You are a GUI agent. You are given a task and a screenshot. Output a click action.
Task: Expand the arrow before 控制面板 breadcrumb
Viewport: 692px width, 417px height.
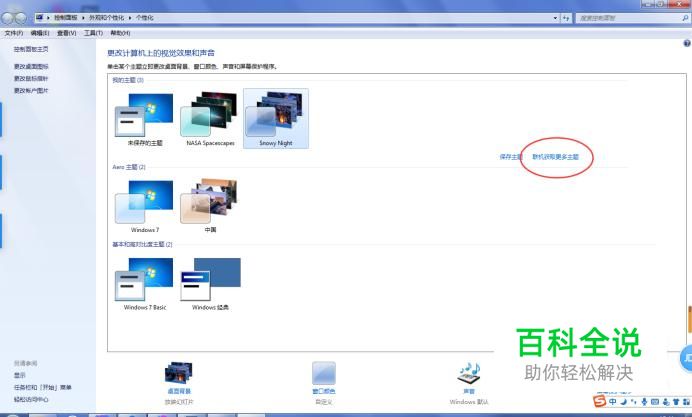[x=49, y=18]
